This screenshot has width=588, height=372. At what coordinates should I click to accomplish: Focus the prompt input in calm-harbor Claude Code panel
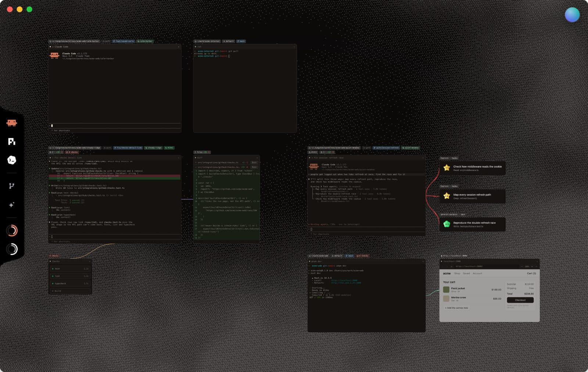pyautogui.click(x=115, y=126)
